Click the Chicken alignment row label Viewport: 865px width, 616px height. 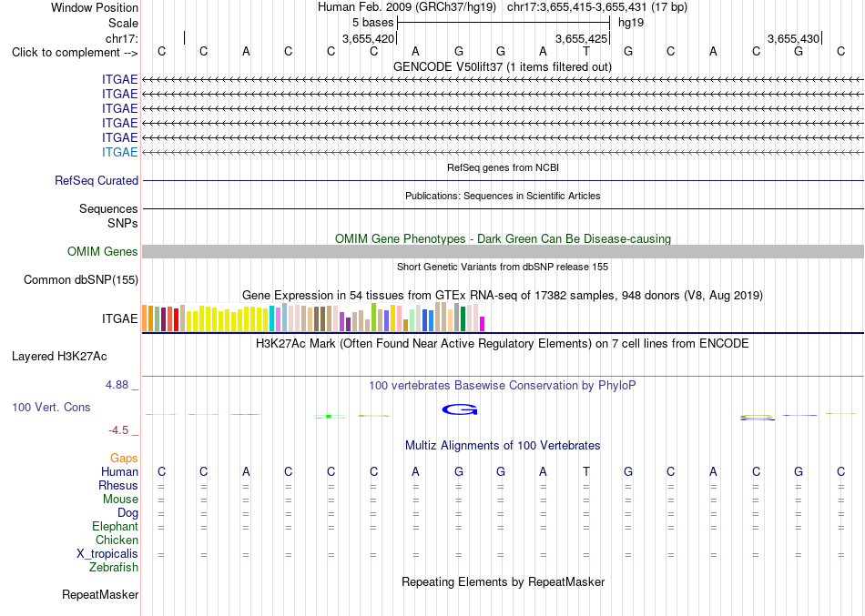(117, 540)
